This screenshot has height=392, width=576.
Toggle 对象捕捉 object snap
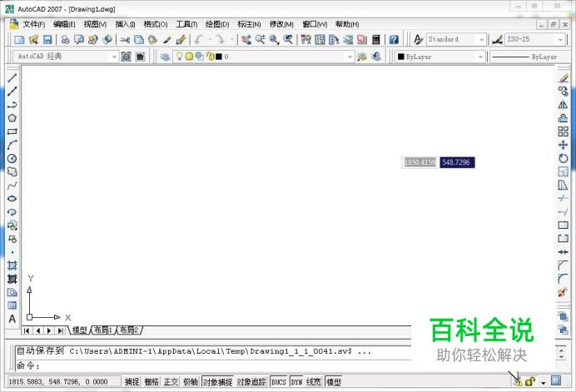click(x=217, y=382)
